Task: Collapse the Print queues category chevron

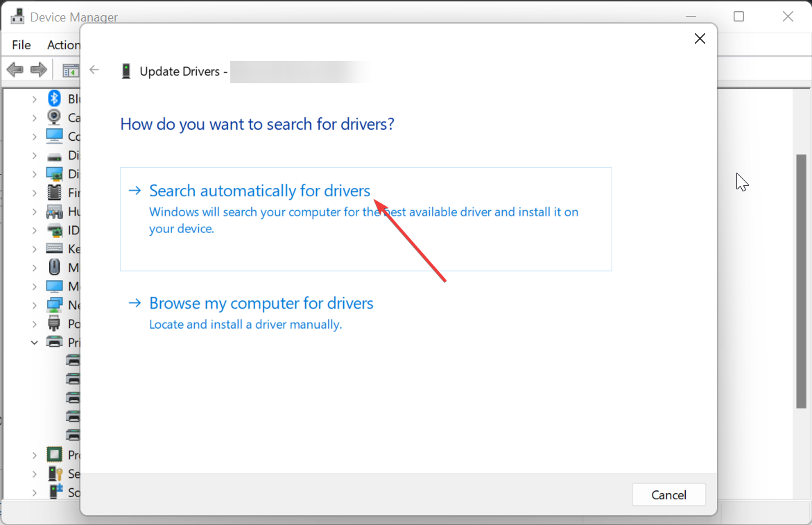Action: point(34,342)
